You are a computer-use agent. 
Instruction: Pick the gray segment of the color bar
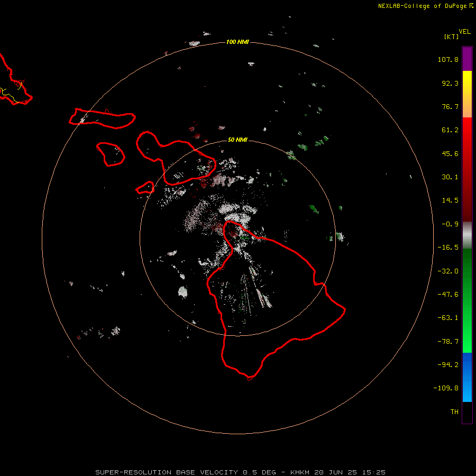tap(467, 235)
